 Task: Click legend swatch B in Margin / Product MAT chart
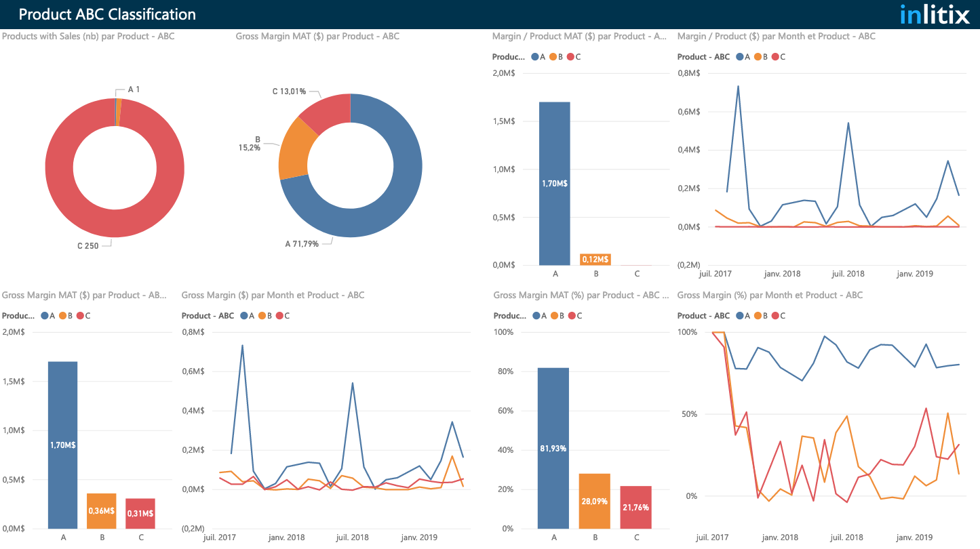click(553, 57)
